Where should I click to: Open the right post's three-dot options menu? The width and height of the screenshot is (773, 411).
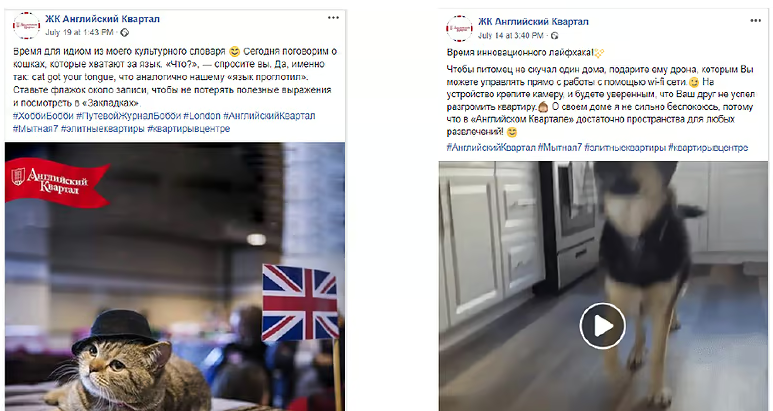coord(756,21)
